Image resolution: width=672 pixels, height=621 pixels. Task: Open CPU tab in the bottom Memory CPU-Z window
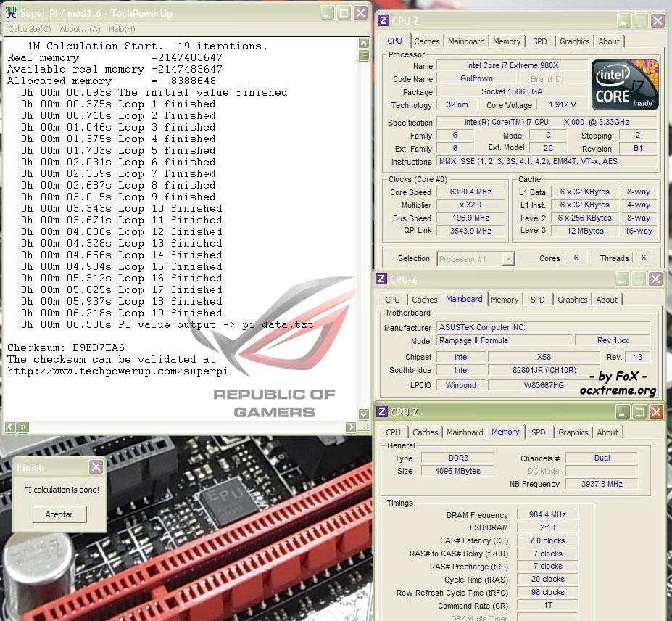click(x=393, y=432)
